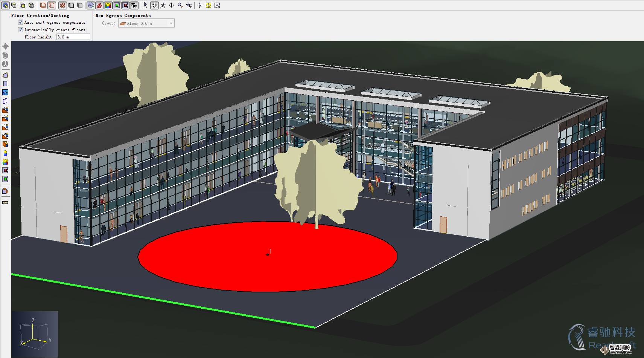Click the Floor height input field
The height and width of the screenshot is (358, 644).
point(73,37)
